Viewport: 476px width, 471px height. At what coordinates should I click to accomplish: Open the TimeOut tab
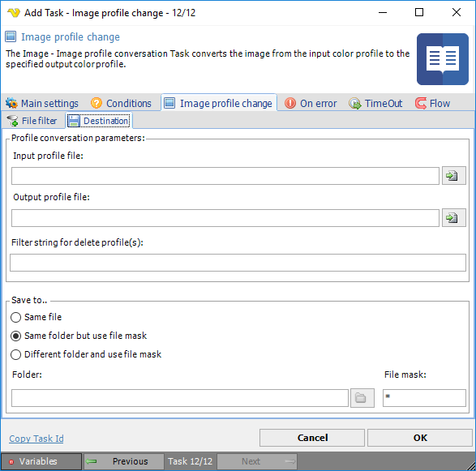(375, 103)
